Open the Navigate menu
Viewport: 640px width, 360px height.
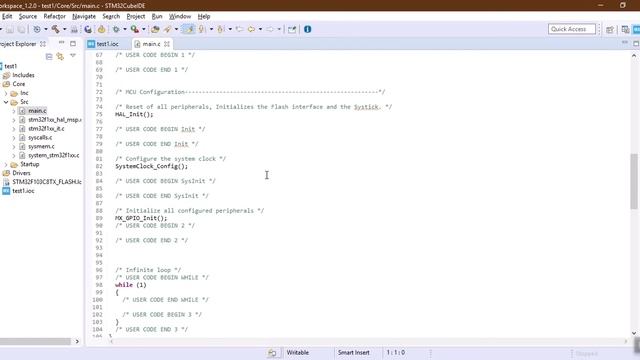pos(84,16)
